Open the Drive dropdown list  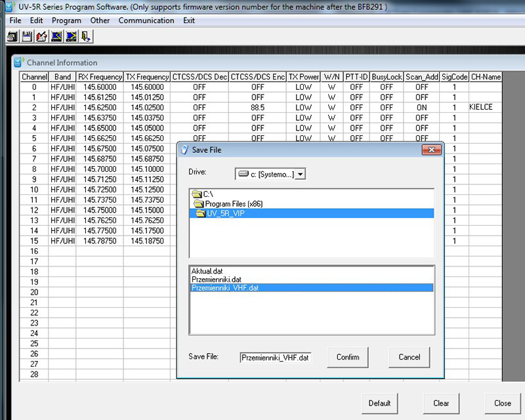coord(301,174)
